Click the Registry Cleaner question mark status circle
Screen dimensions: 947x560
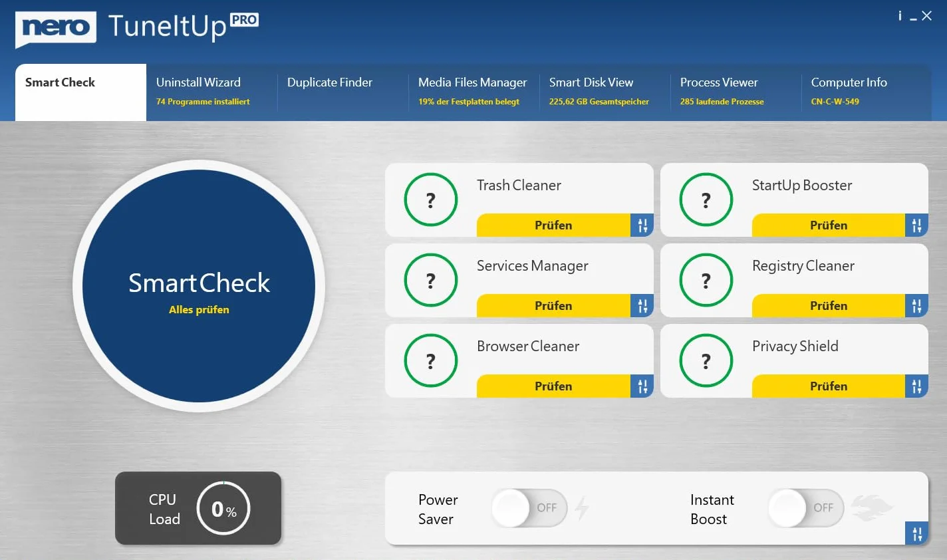[706, 280]
